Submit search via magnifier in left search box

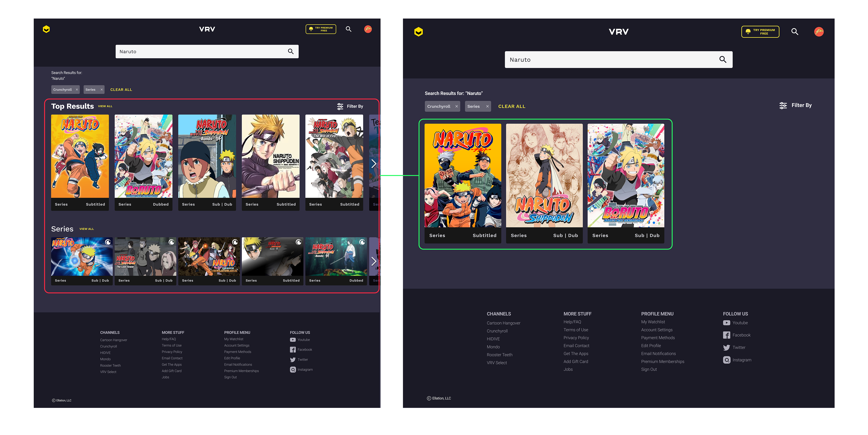pyautogui.click(x=291, y=51)
